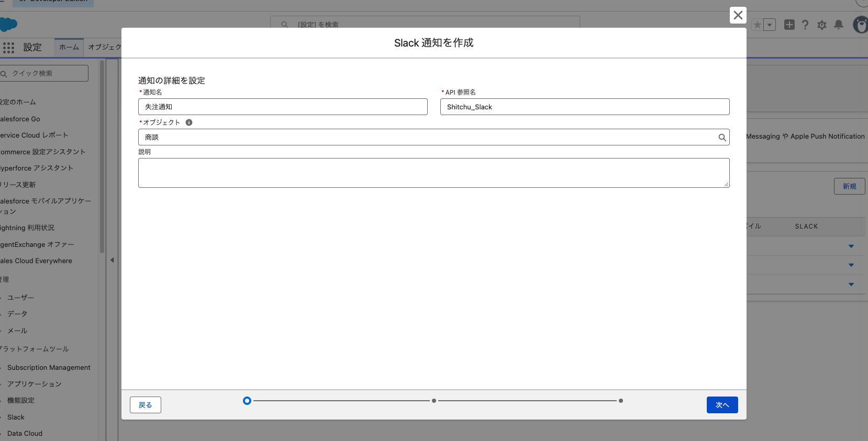Open the first row action dropdown arrow

(x=851, y=246)
